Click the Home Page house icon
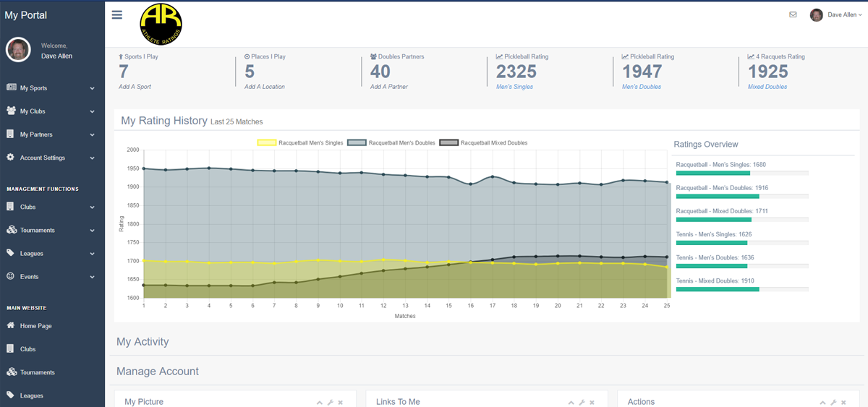868x407 pixels. pos(11,326)
